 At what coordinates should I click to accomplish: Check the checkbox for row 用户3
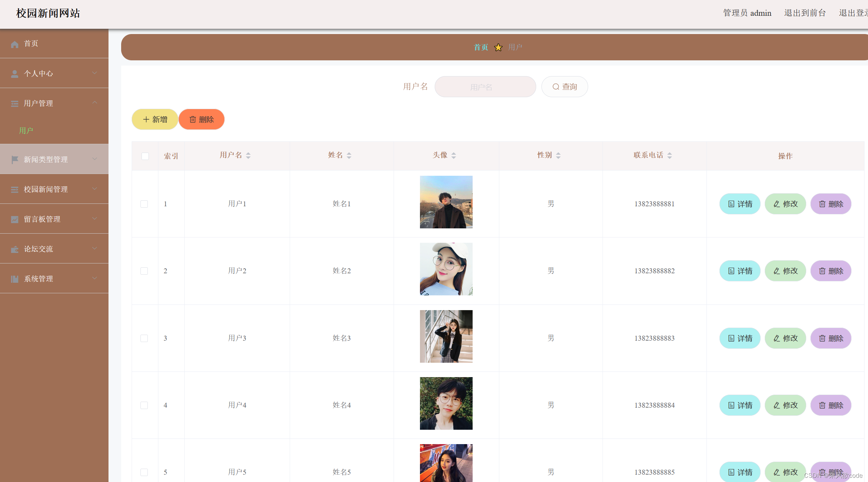144,338
